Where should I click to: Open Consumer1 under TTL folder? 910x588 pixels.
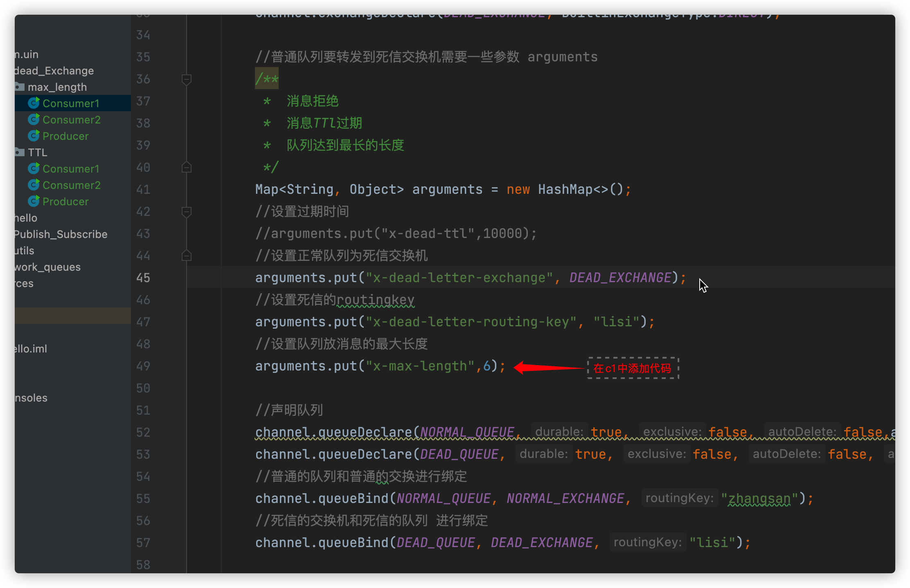pyautogui.click(x=71, y=169)
